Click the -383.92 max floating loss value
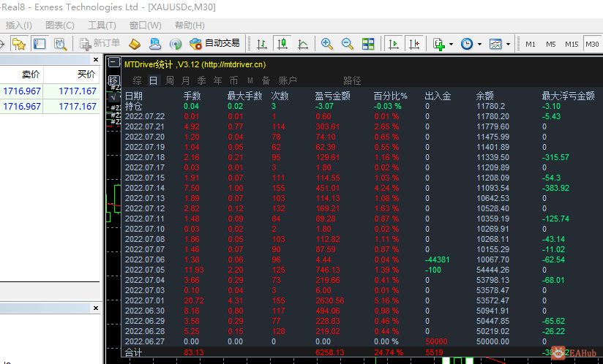The width and height of the screenshot is (603, 364). tap(555, 188)
